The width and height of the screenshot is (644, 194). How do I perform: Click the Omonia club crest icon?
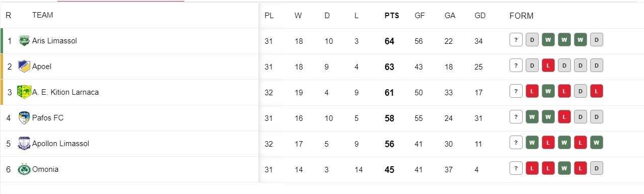point(24,169)
